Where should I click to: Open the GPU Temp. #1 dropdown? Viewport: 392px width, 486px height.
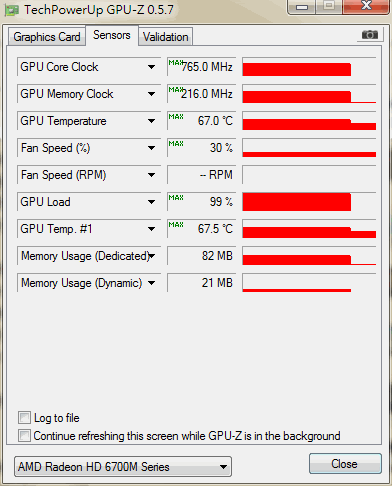(x=151, y=229)
